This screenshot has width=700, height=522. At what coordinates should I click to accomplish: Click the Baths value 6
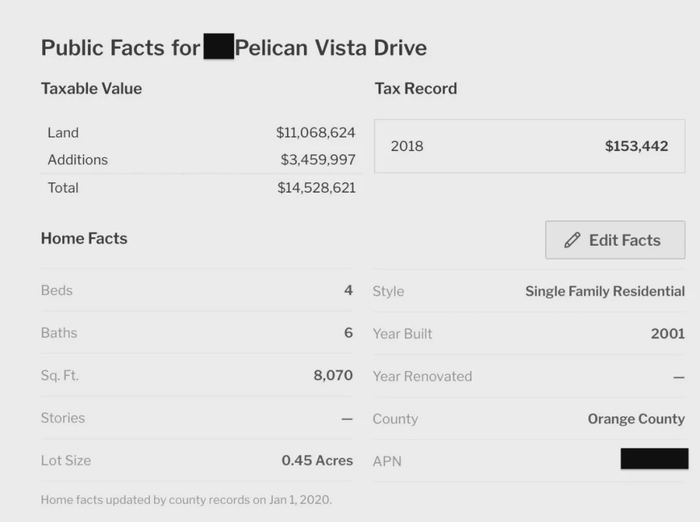coord(348,333)
